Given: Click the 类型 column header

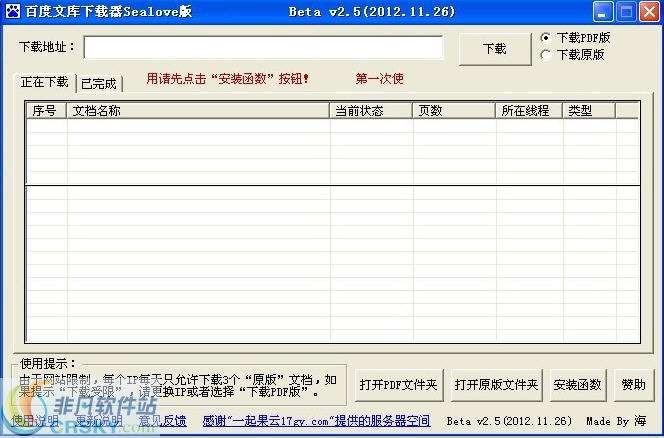Looking at the screenshot, I should coord(589,111).
